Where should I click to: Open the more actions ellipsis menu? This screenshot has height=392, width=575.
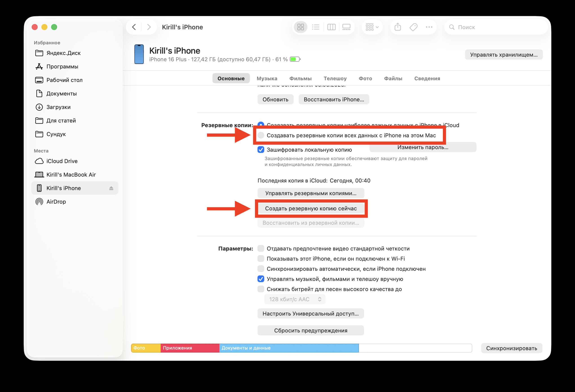tap(429, 27)
